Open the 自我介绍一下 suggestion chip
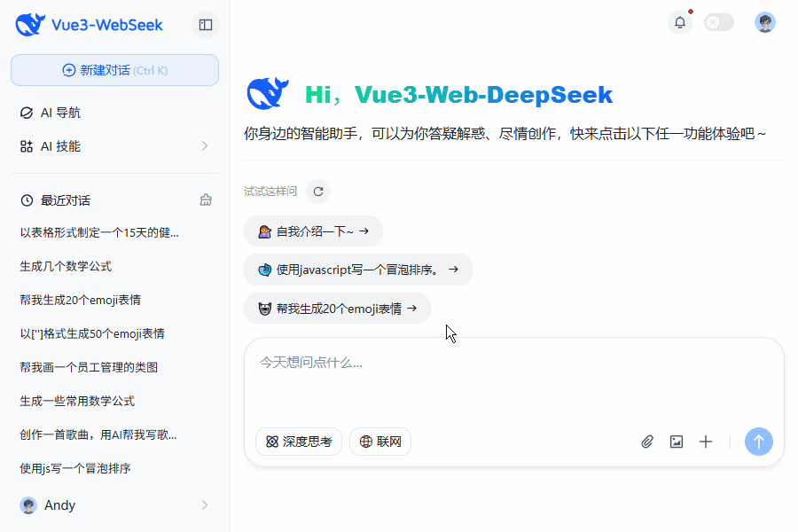The width and height of the screenshot is (798, 532). click(313, 231)
